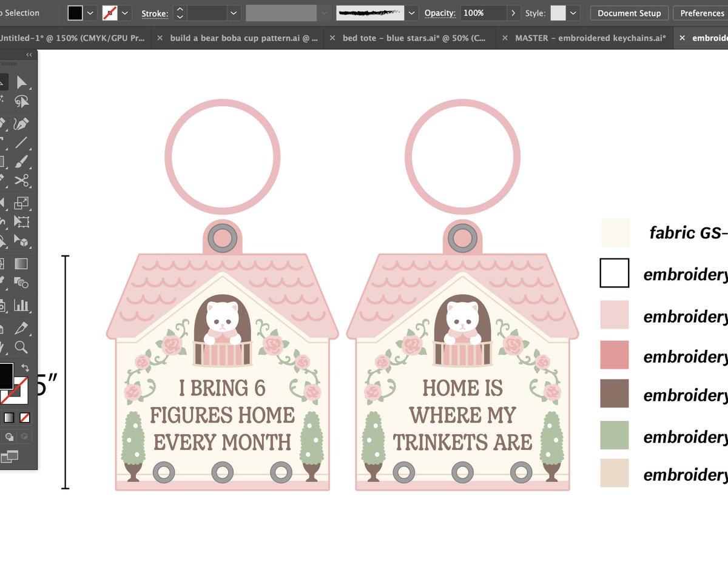Select the Column Graph tool
This screenshot has width=728, height=570.
pyautogui.click(x=22, y=305)
